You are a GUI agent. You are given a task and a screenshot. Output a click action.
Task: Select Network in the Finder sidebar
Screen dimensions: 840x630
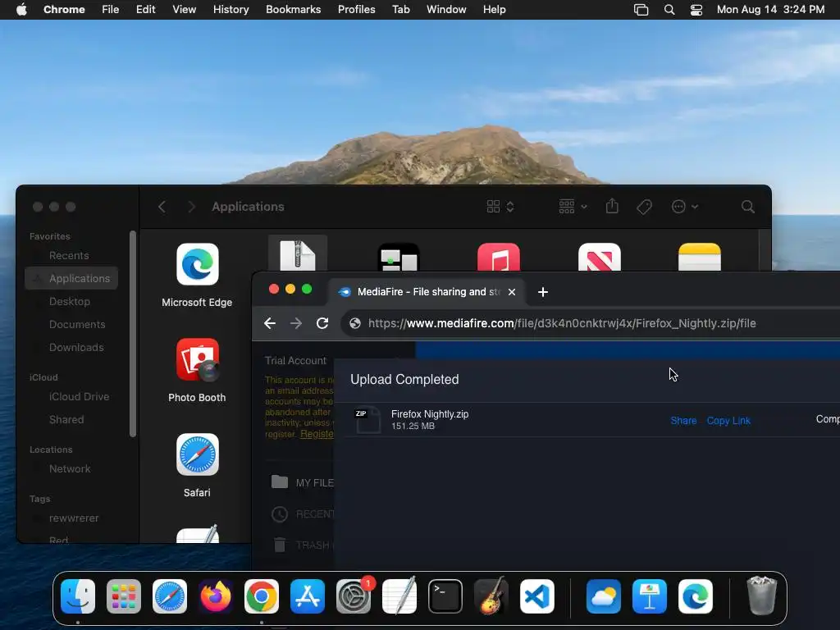tap(70, 469)
